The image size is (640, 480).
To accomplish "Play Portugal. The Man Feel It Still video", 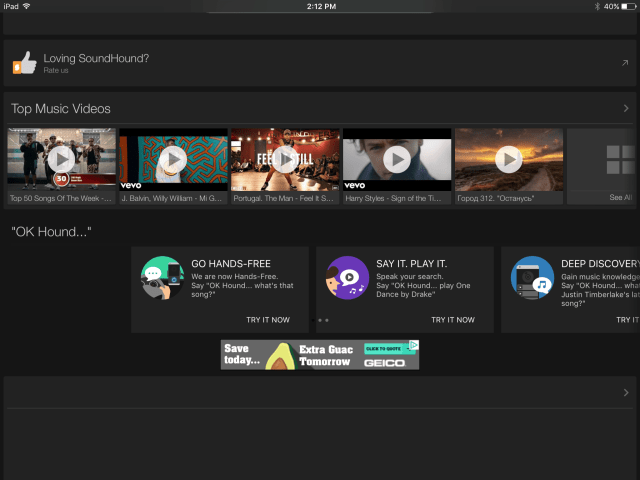I will (285, 159).
